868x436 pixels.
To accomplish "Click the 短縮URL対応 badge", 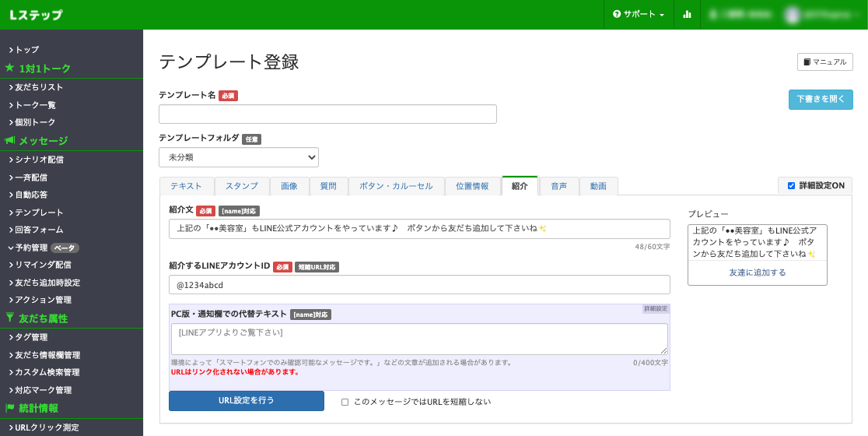I will click(317, 267).
